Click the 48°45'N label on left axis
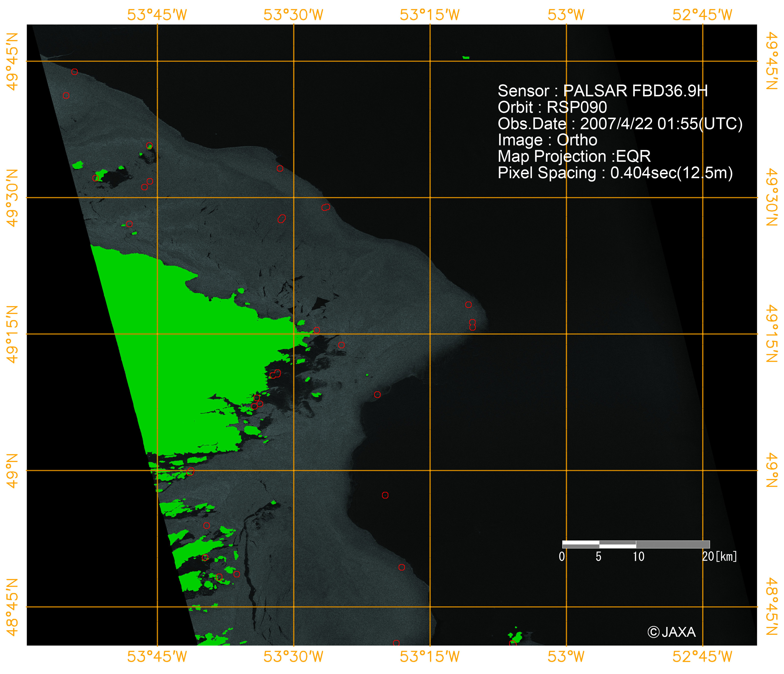Screen dimensions: 784x674 (x=12, y=607)
